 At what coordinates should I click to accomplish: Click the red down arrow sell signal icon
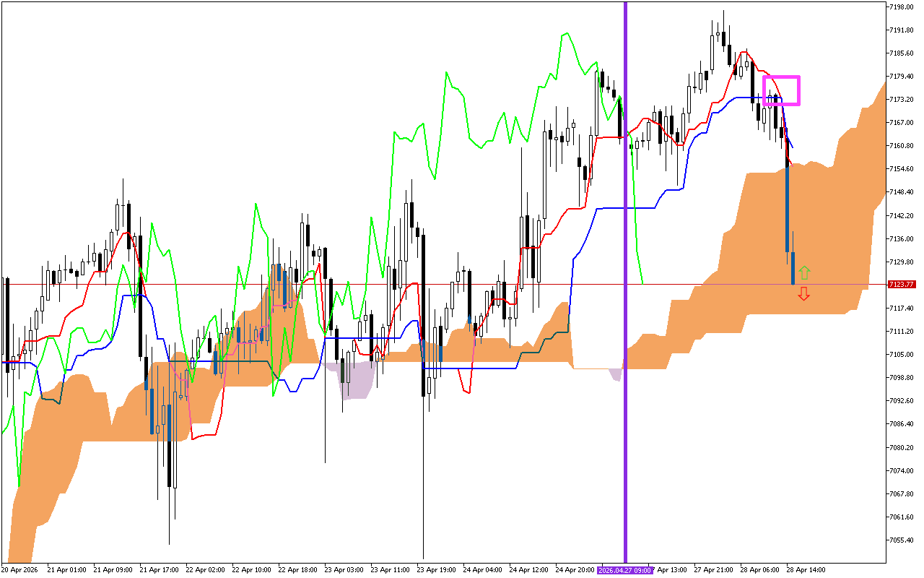(805, 293)
